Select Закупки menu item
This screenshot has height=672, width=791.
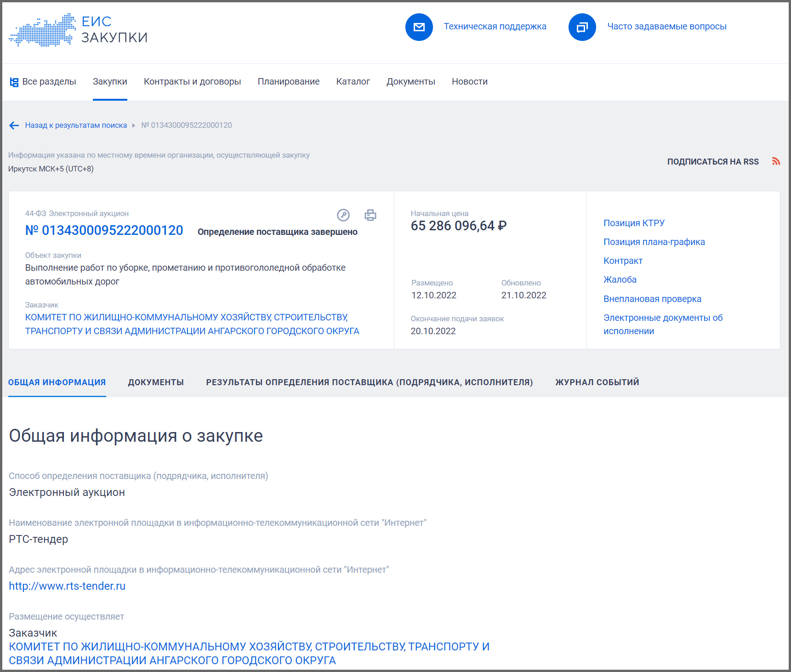pos(110,82)
